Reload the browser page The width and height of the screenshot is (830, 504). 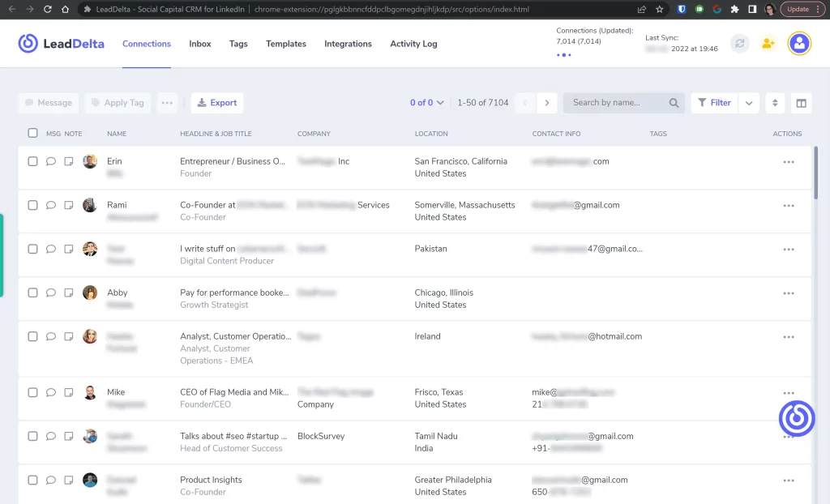tap(47, 9)
